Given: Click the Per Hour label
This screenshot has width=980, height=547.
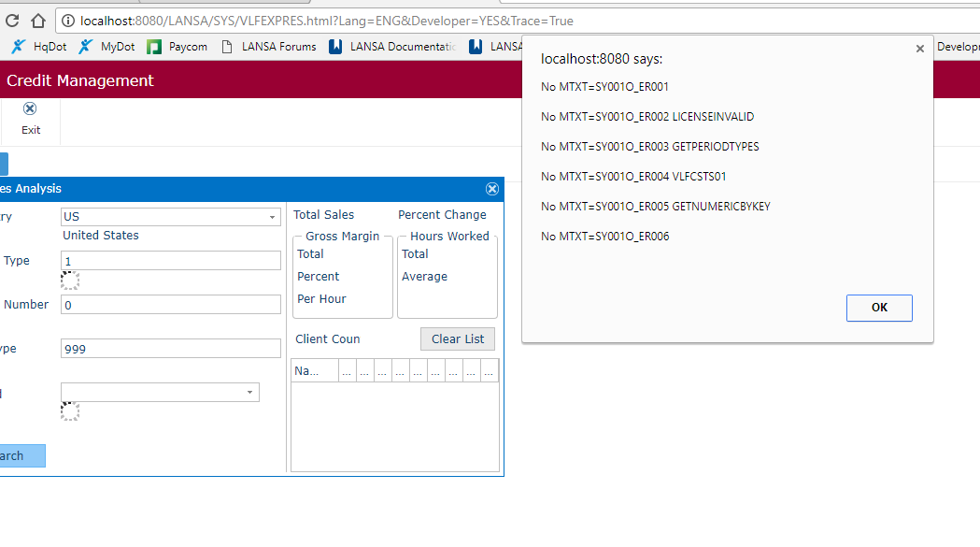Looking at the screenshot, I should point(321,298).
